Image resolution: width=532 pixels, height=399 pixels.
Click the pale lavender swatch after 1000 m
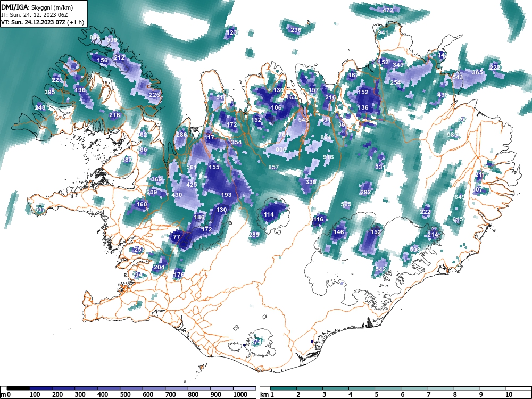tap(244, 388)
